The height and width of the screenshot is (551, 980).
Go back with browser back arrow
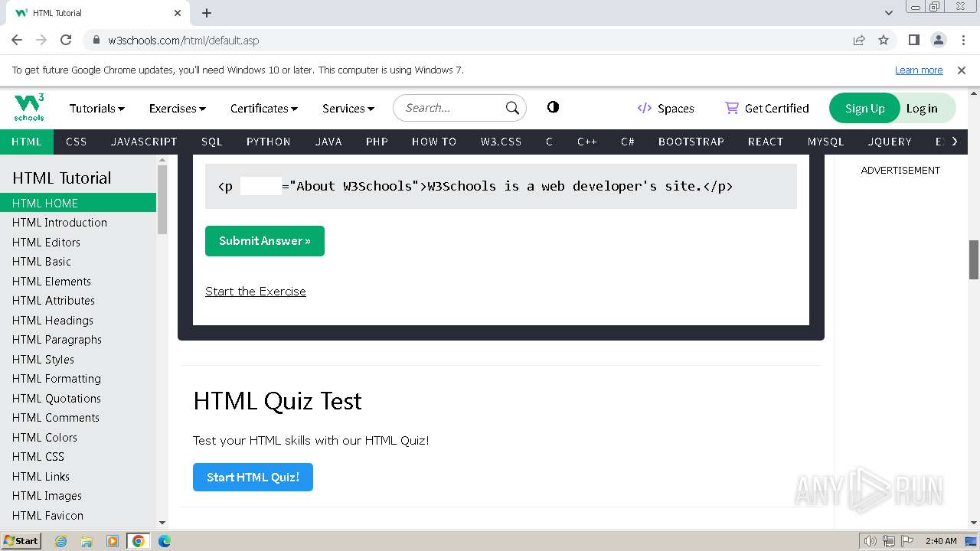(17, 40)
